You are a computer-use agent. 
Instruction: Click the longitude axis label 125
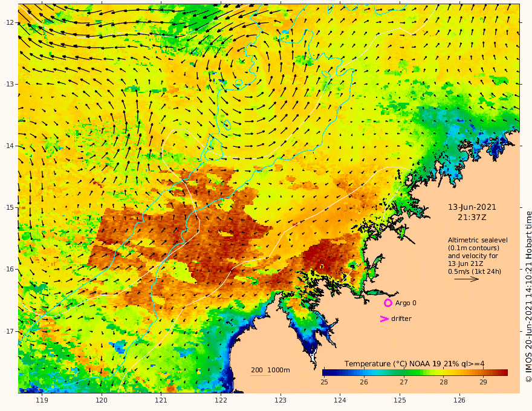point(400,401)
